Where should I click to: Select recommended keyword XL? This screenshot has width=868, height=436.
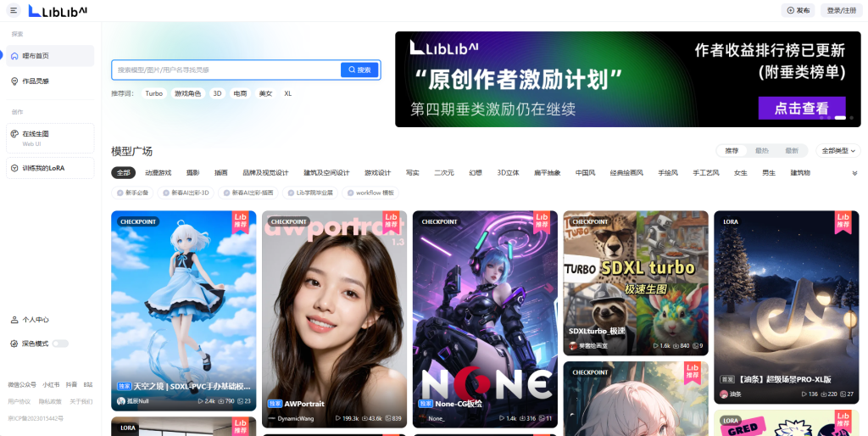pyautogui.click(x=288, y=93)
